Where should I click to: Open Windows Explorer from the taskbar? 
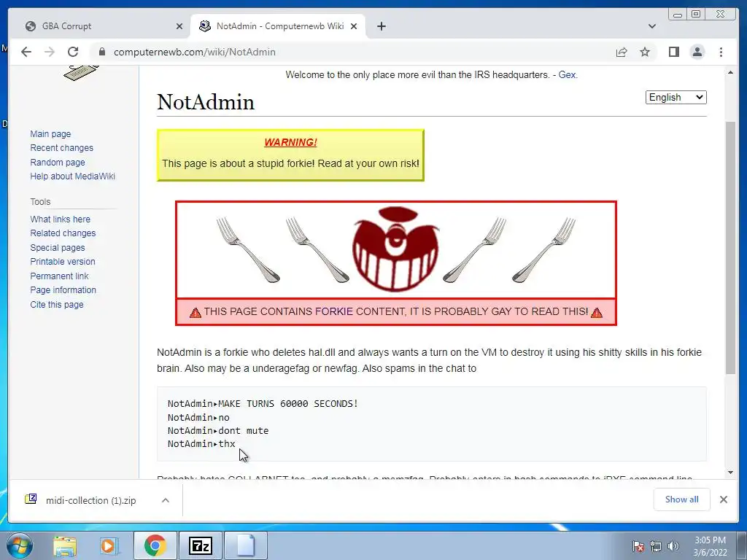coord(65,546)
